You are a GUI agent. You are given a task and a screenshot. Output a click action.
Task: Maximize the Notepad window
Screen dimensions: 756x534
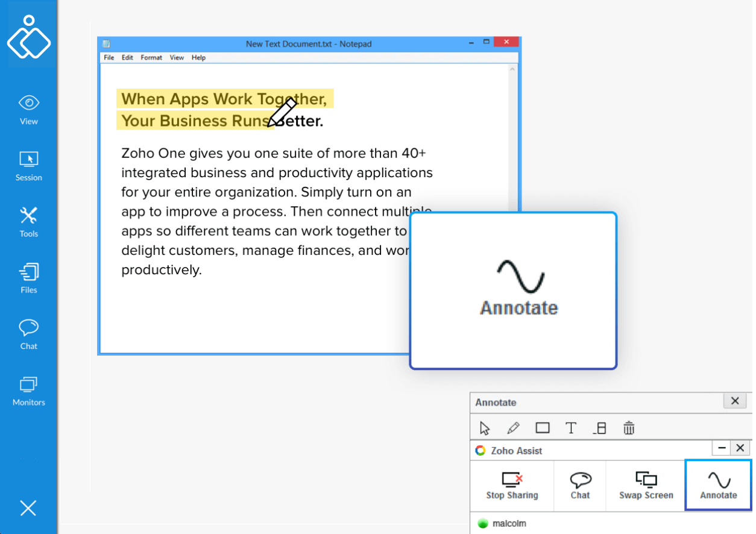[x=487, y=42]
